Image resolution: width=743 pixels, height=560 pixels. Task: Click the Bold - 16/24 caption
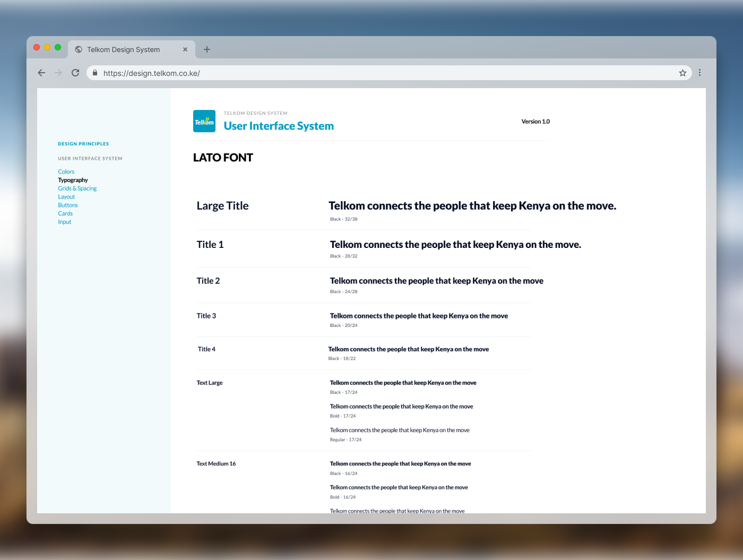(x=343, y=497)
